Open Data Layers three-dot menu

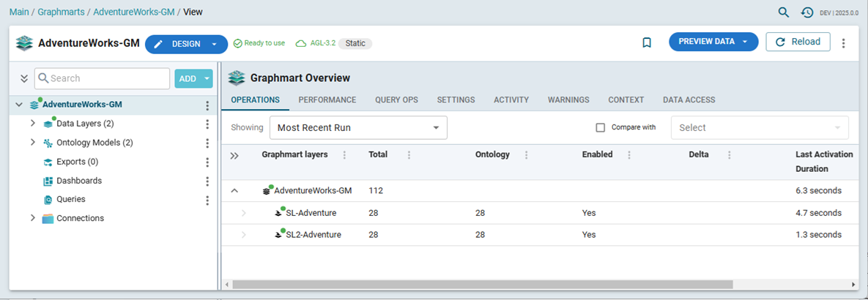click(207, 124)
